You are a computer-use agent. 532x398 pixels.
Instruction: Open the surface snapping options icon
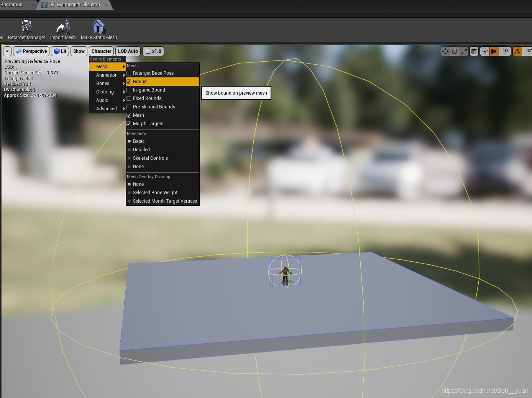485,51
